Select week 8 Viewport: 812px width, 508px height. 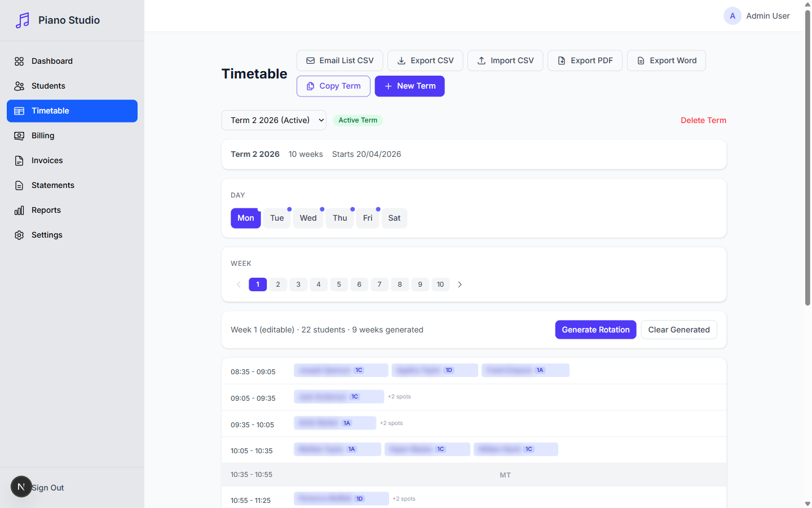[x=400, y=284]
